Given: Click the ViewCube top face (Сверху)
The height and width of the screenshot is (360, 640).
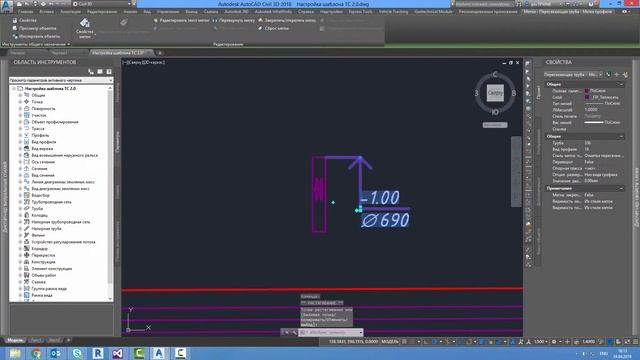Looking at the screenshot, I should click(x=495, y=93).
